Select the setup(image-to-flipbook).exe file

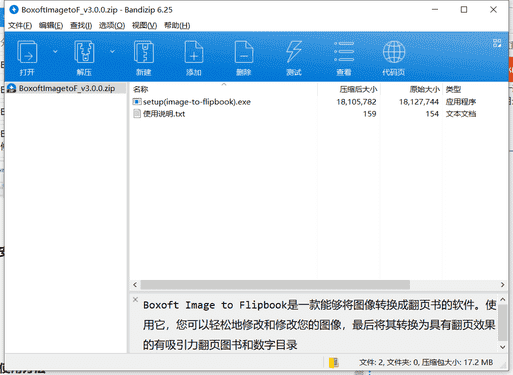point(197,102)
